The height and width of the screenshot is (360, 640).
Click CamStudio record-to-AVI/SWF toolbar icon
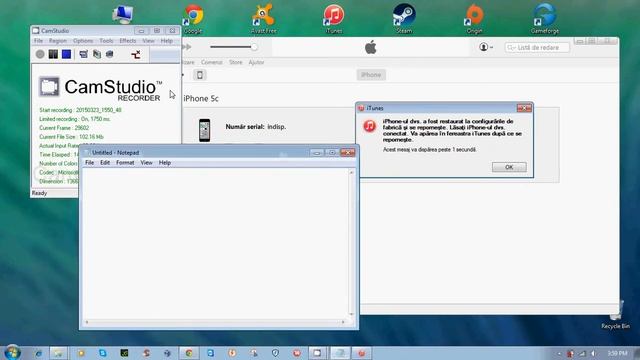(x=97, y=54)
